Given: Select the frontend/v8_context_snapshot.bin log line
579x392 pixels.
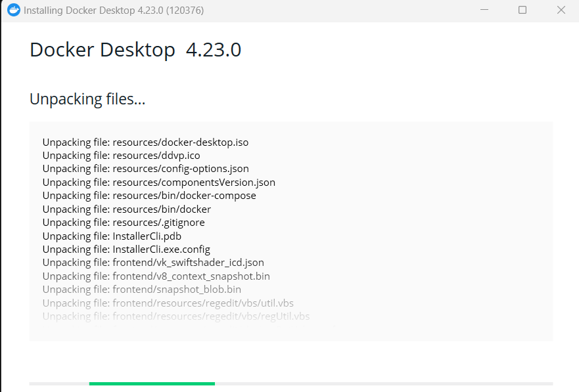Looking at the screenshot, I should coord(156,276).
